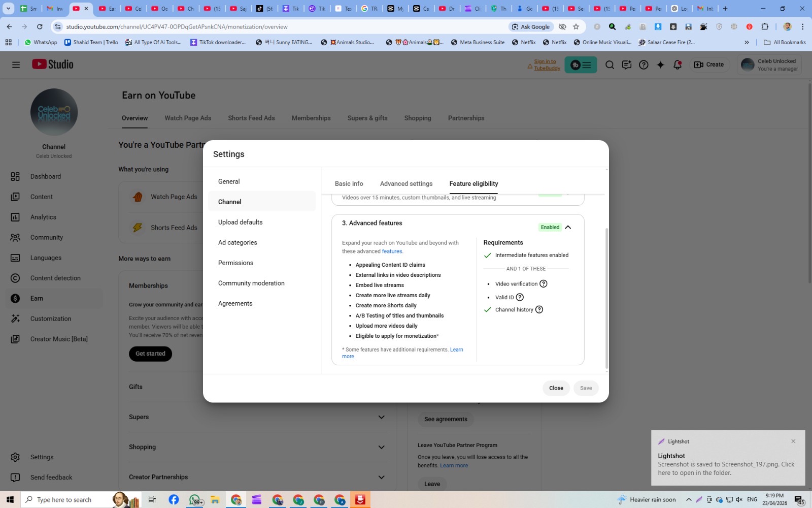Open the Advanced settings tab
Screen dimensions: 812x508
(x=407, y=184)
